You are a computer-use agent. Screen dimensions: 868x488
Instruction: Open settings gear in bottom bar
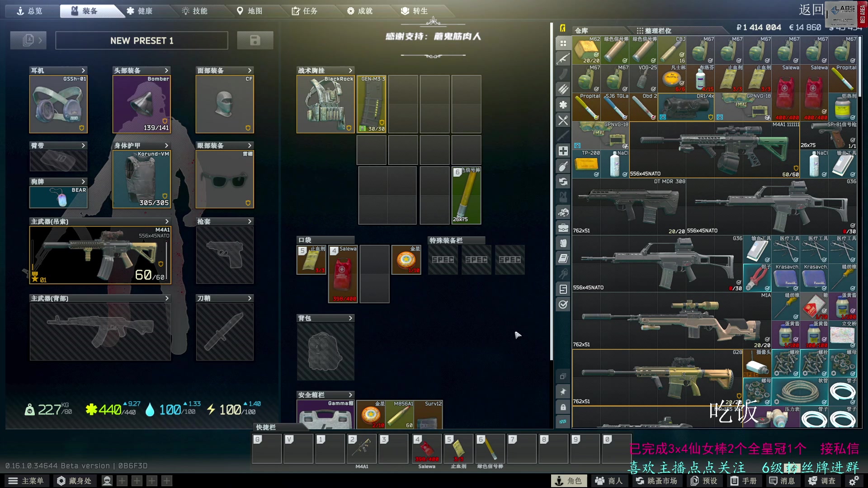pyautogui.click(x=854, y=481)
